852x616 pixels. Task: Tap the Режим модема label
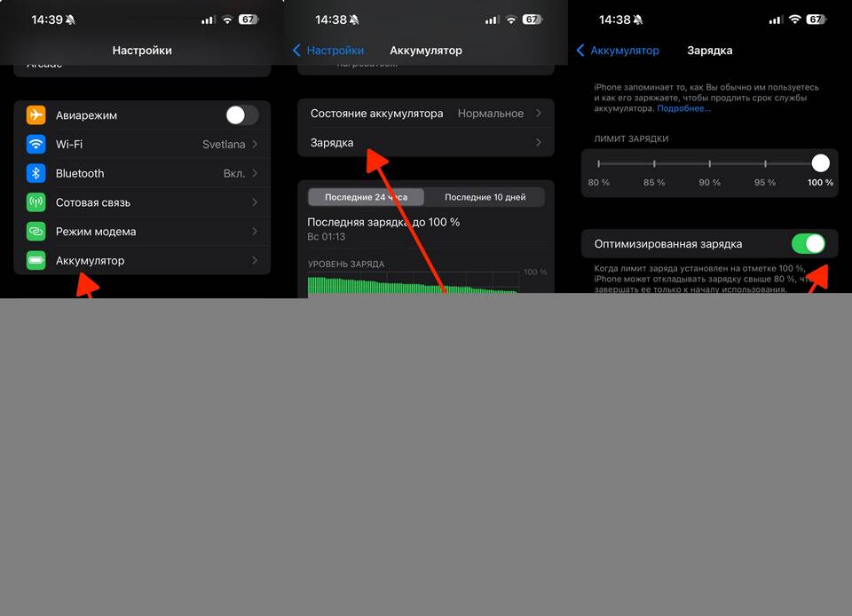tap(96, 232)
